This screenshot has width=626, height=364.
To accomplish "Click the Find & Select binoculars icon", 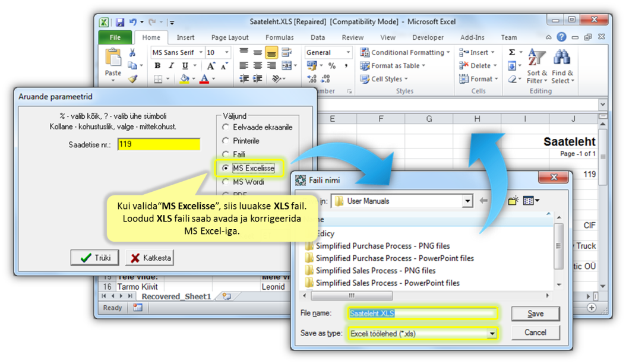I will click(x=562, y=67).
